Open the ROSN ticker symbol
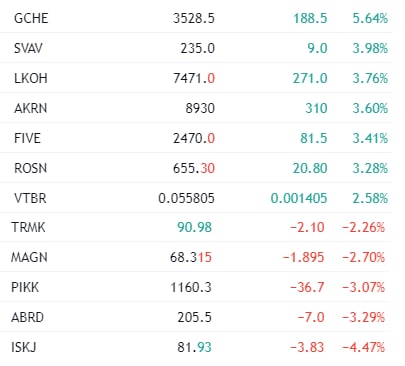This screenshot has height=366, width=405. (30, 168)
